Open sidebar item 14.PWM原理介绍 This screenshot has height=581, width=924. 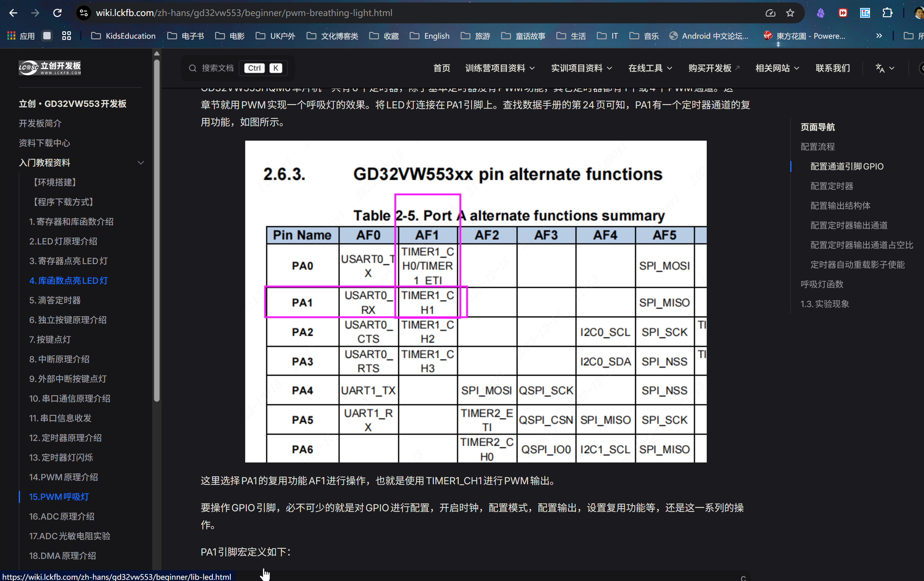point(63,477)
